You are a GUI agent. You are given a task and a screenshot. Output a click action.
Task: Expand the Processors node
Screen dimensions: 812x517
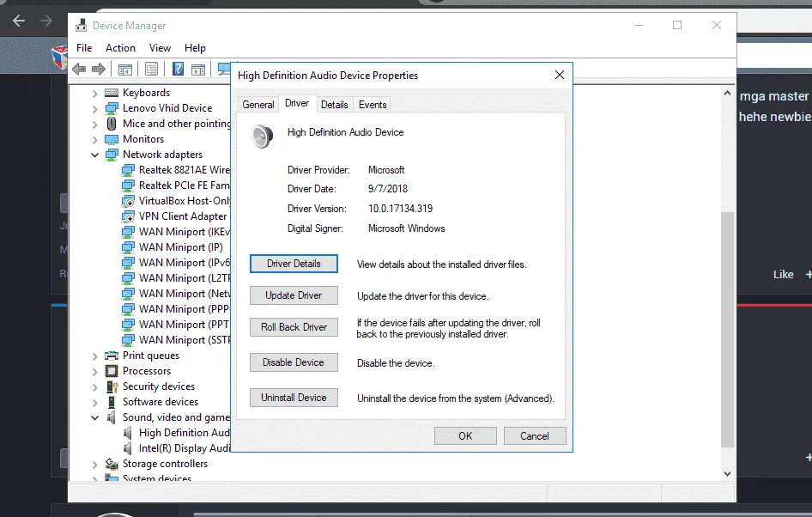[x=94, y=371]
